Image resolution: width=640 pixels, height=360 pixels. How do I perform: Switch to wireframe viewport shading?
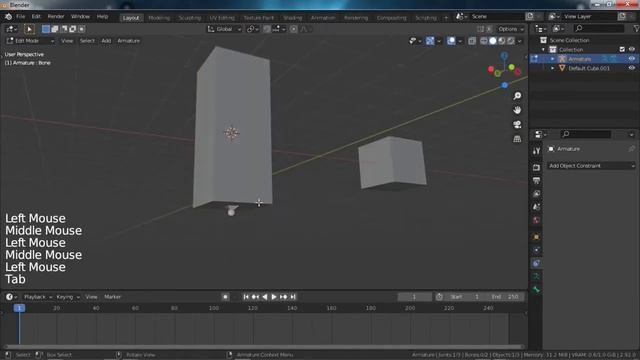[484, 41]
